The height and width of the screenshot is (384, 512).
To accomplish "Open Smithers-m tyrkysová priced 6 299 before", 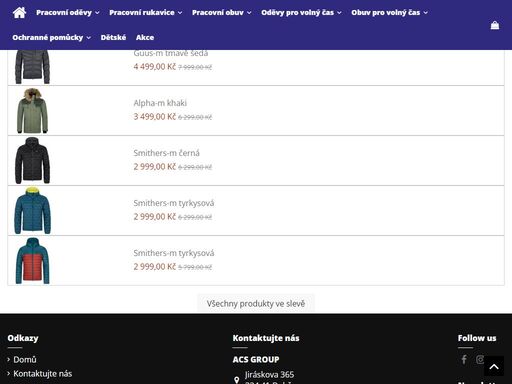I will click(174, 203).
